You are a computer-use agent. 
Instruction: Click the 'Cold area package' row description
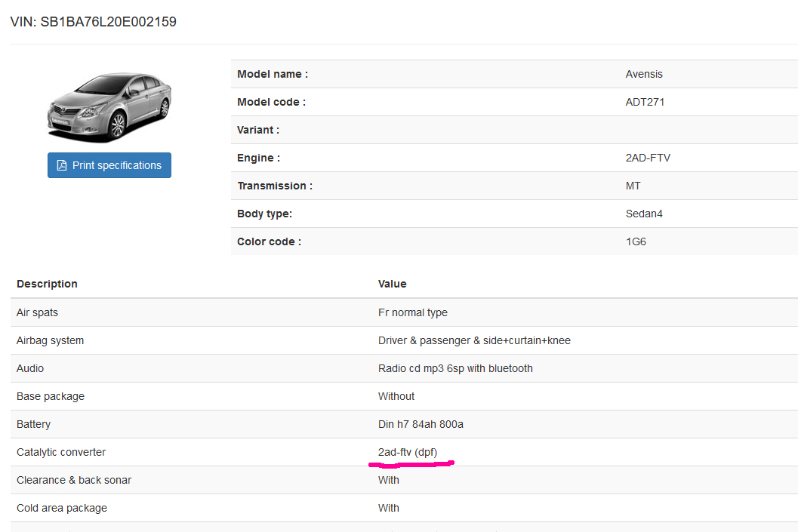pyautogui.click(x=62, y=509)
